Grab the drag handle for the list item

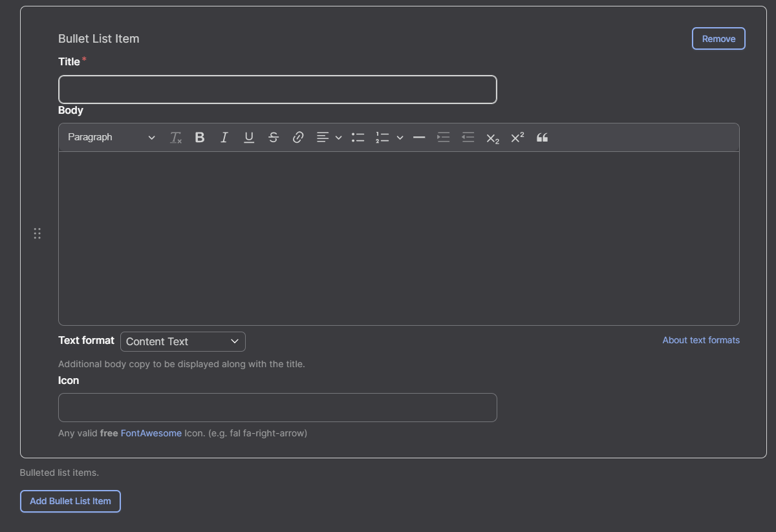[x=38, y=233]
